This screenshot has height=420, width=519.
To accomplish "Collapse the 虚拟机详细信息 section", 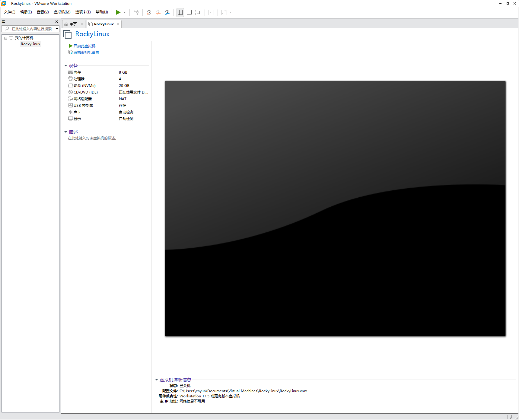I will (x=157, y=380).
